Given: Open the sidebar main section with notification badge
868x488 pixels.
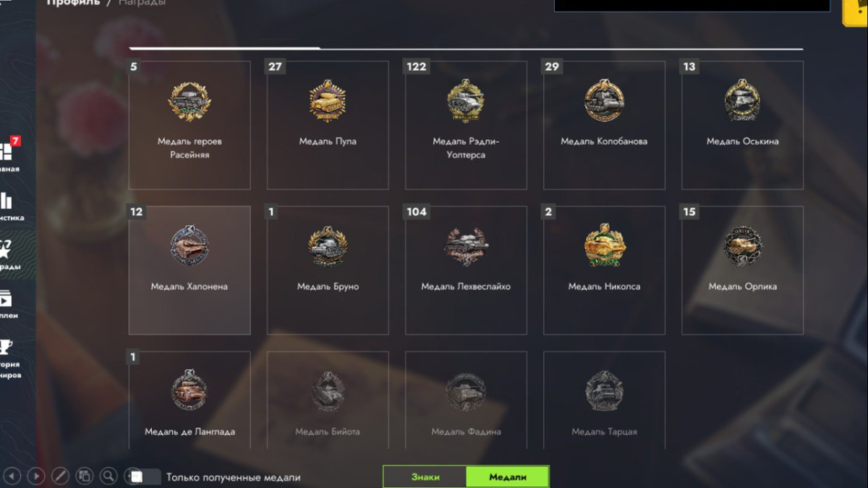Looking at the screenshot, I should [x=10, y=153].
